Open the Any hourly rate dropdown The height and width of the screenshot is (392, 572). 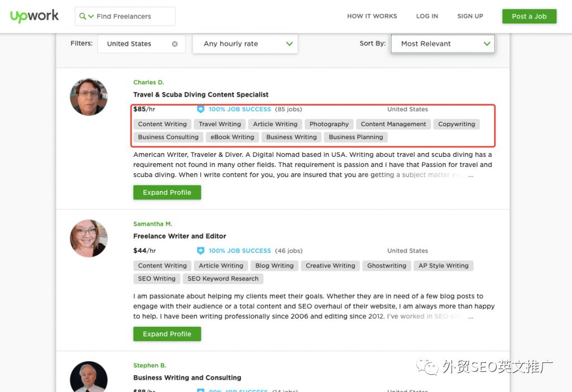[x=245, y=44]
